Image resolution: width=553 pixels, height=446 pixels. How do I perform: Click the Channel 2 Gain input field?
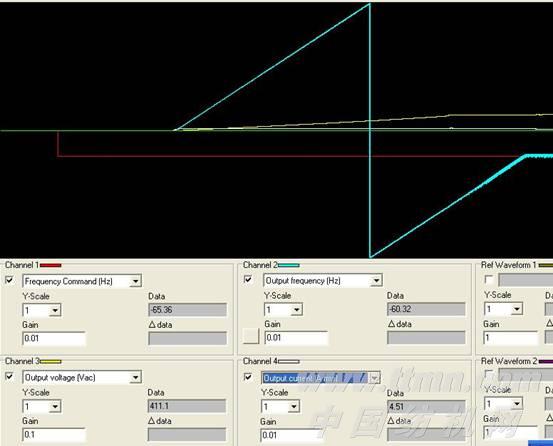[296, 338]
